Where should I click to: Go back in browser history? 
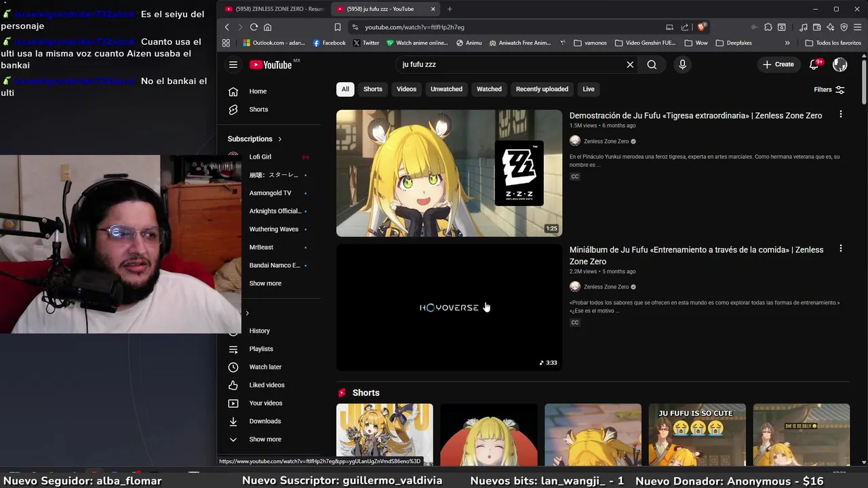227,27
